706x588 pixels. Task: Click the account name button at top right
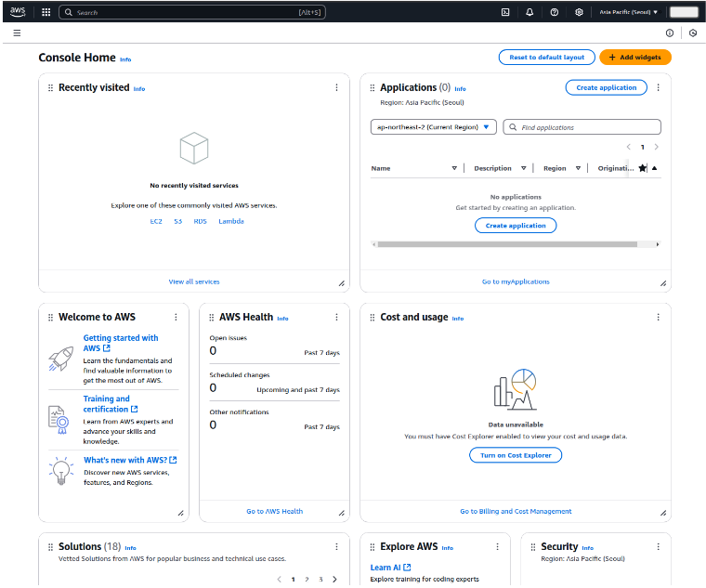click(684, 12)
